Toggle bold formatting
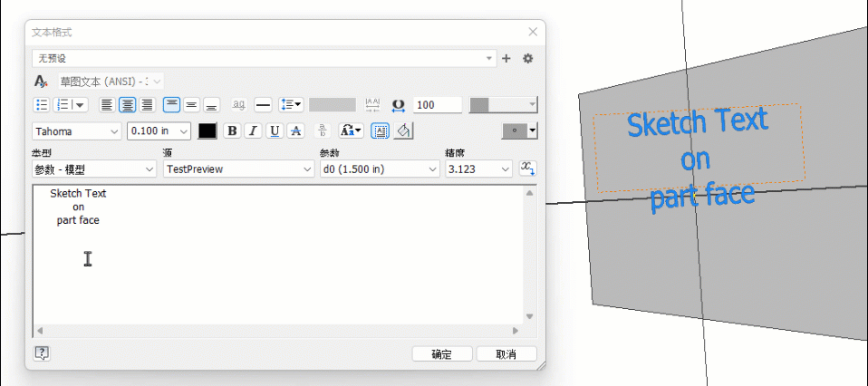Screen dimensions: 868x386 (x=233, y=131)
